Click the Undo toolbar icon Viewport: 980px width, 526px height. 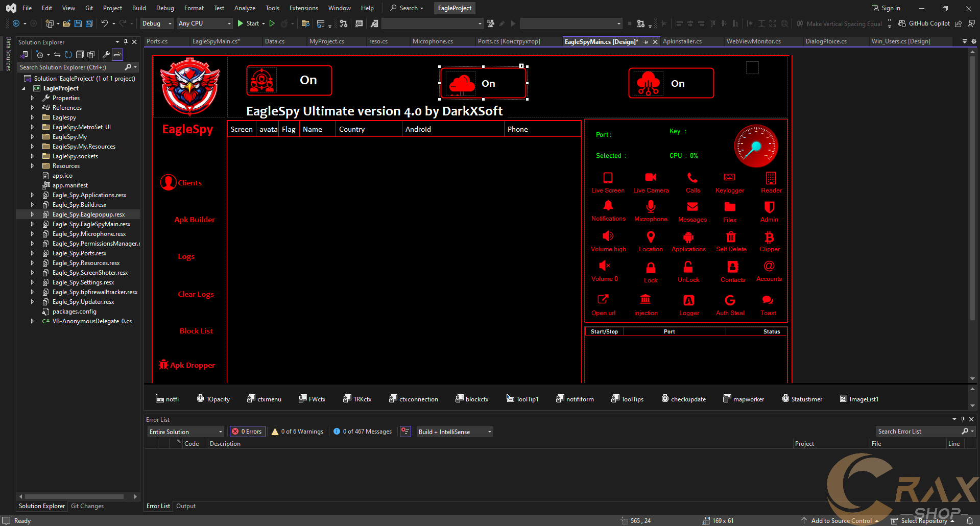tap(105, 23)
